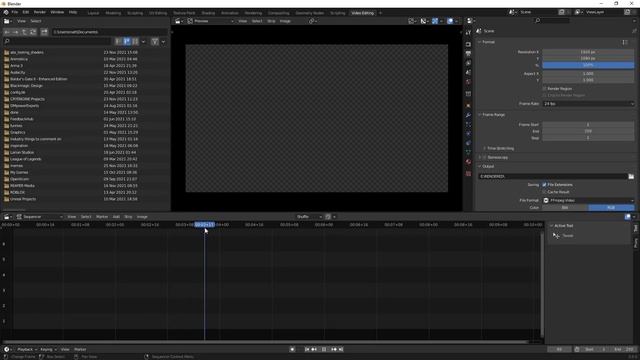This screenshot has height=360, width=640.
Task: Open the Window menu
Action: click(57, 13)
